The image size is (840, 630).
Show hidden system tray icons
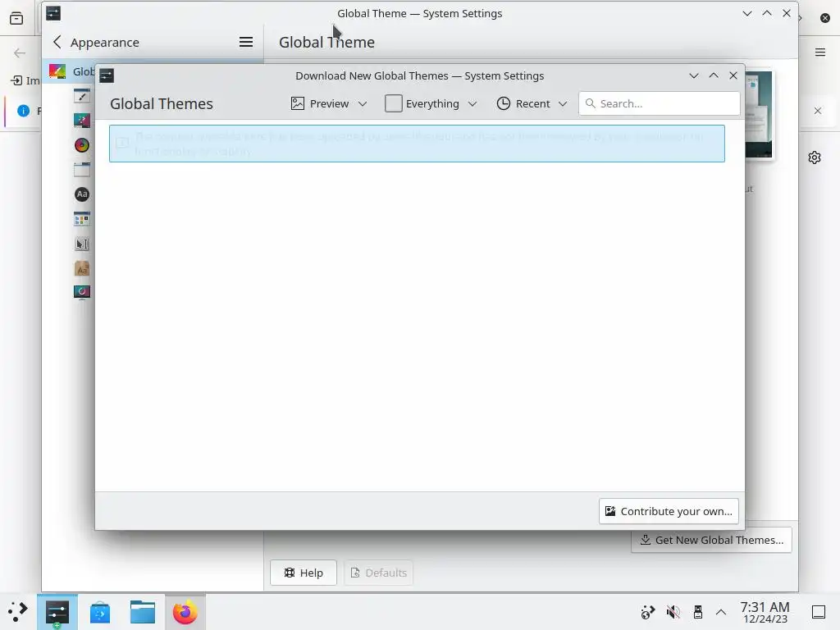(721, 612)
